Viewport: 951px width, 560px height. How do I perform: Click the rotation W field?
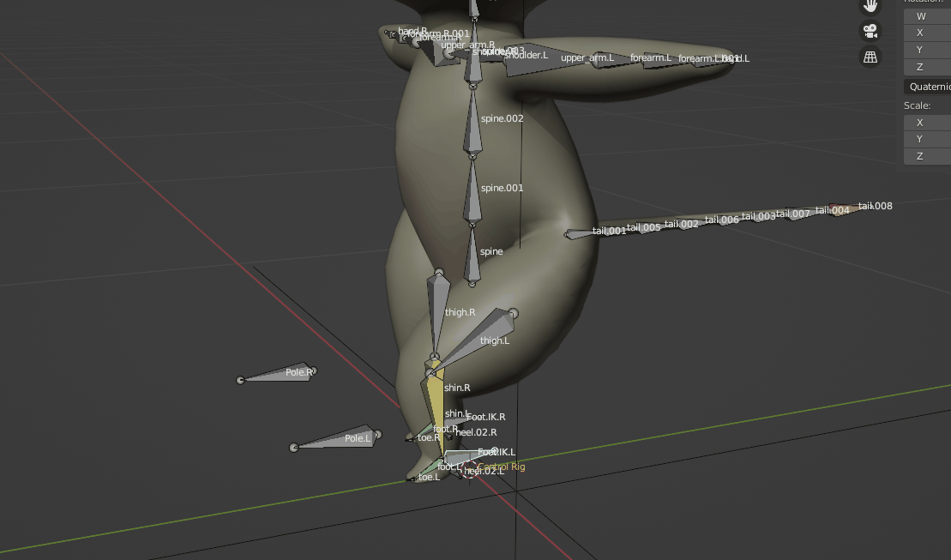click(927, 16)
